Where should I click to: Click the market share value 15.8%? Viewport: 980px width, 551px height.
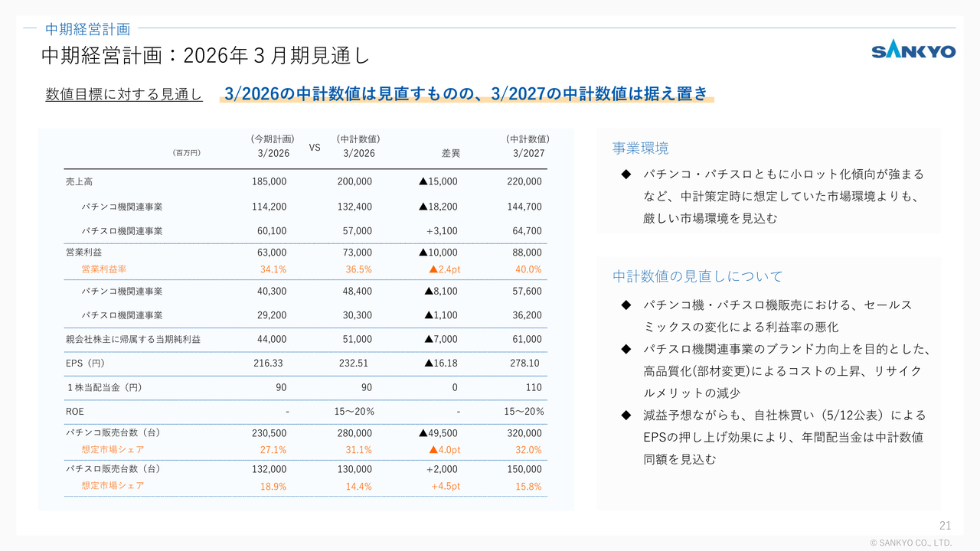(x=528, y=486)
